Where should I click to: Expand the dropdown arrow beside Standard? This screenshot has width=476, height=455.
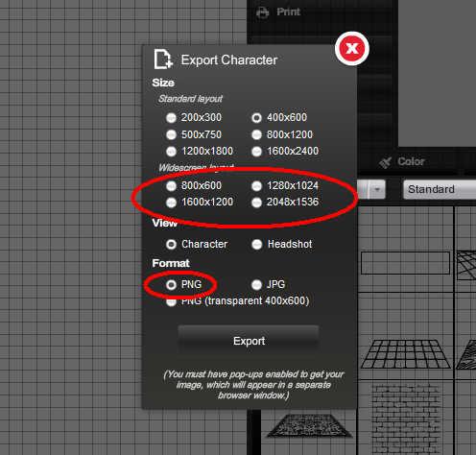coord(377,189)
